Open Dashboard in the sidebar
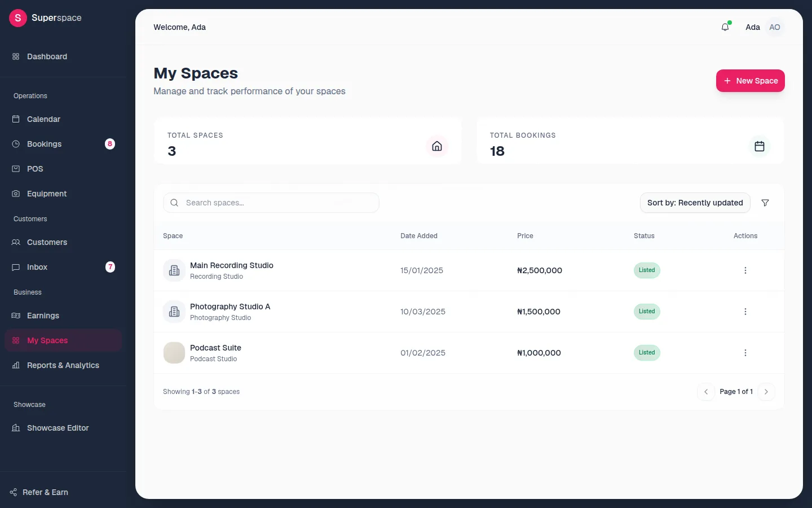 pyautogui.click(x=63, y=56)
